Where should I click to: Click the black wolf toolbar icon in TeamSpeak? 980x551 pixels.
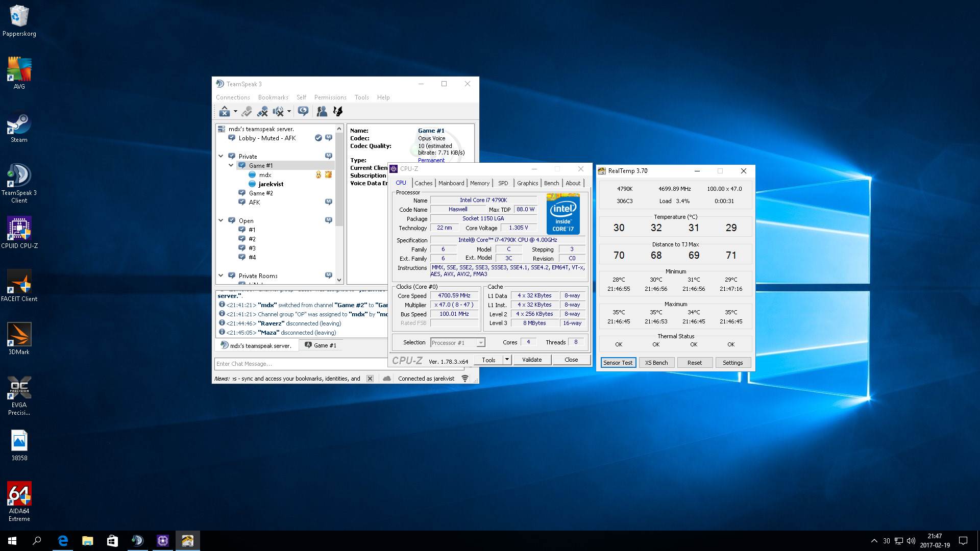[x=337, y=111]
